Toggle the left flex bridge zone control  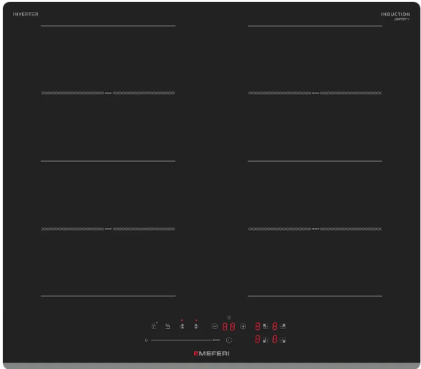click(x=182, y=326)
